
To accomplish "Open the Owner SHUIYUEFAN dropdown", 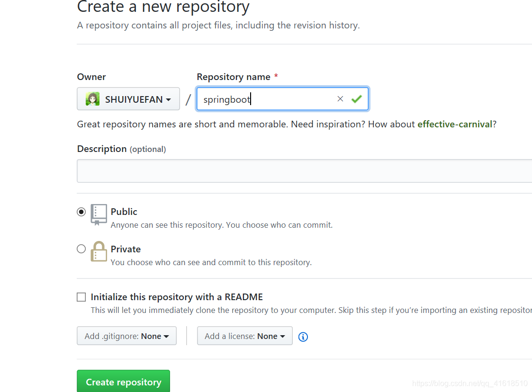I will coord(128,98).
